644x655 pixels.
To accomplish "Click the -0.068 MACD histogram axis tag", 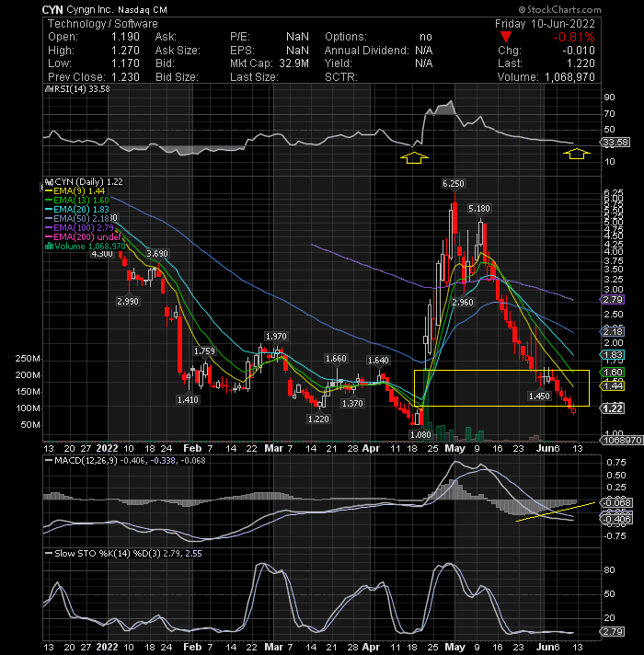I will (617, 502).
